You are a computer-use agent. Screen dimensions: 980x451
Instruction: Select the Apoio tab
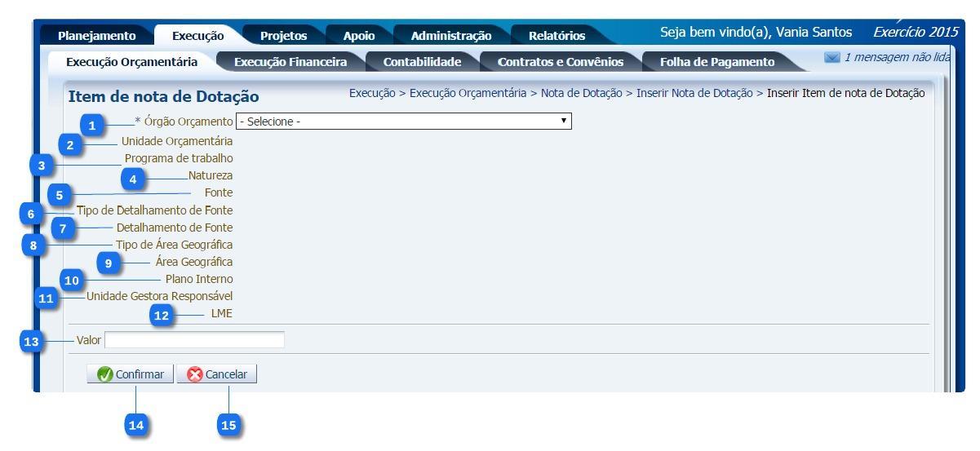click(x=358, y=35)
